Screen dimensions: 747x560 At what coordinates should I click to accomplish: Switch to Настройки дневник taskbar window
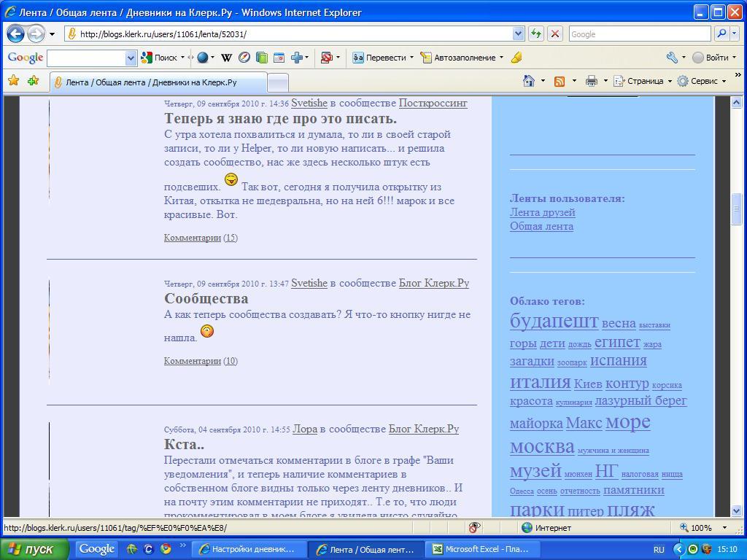point(247,549)
